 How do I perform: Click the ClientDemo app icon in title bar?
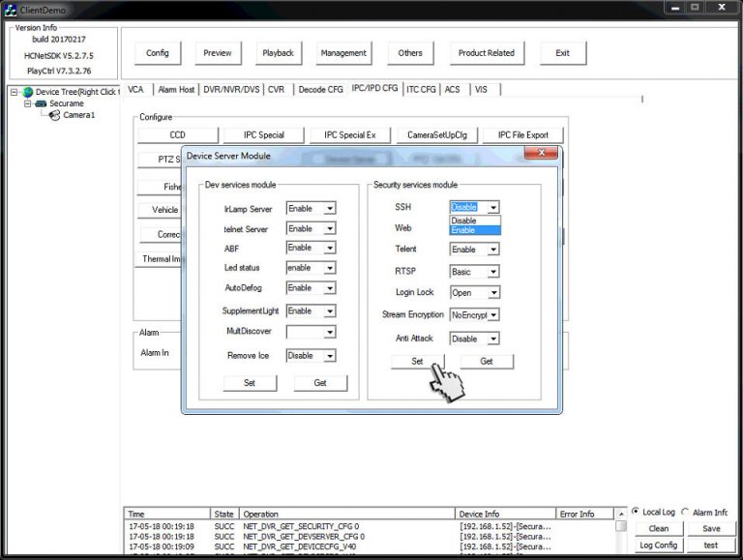11,9
